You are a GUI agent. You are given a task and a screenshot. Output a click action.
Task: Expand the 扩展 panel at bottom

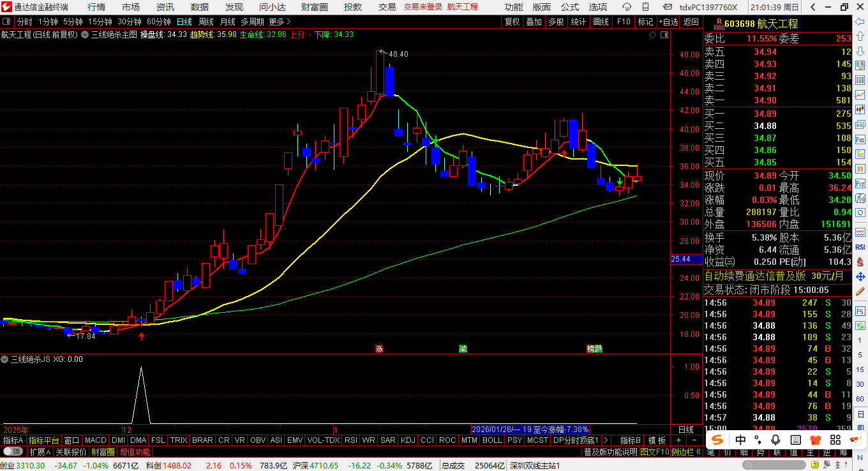[40, 452]
